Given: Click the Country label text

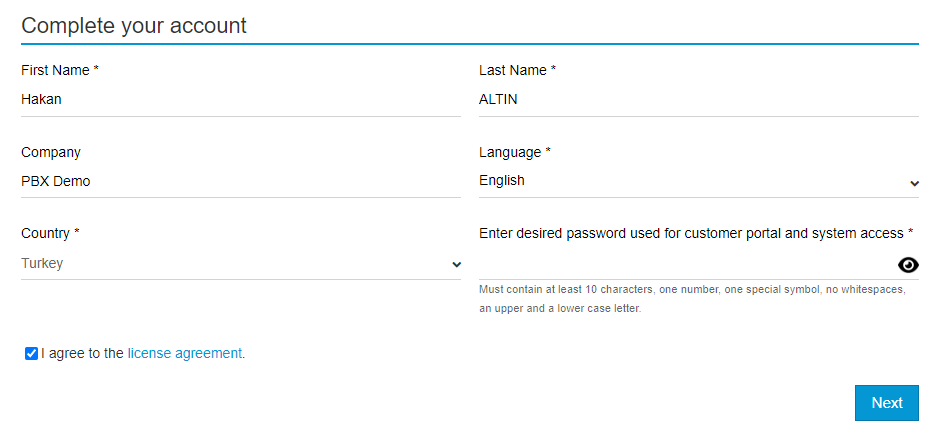Looking at the screenshot, I should click(50, 233).
